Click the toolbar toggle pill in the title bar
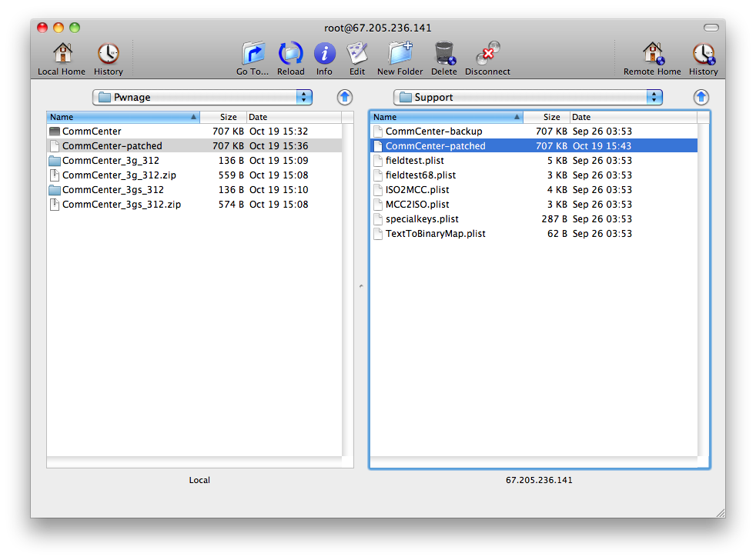This screenshot has width=756, height=560. click(x=711, y=28)
